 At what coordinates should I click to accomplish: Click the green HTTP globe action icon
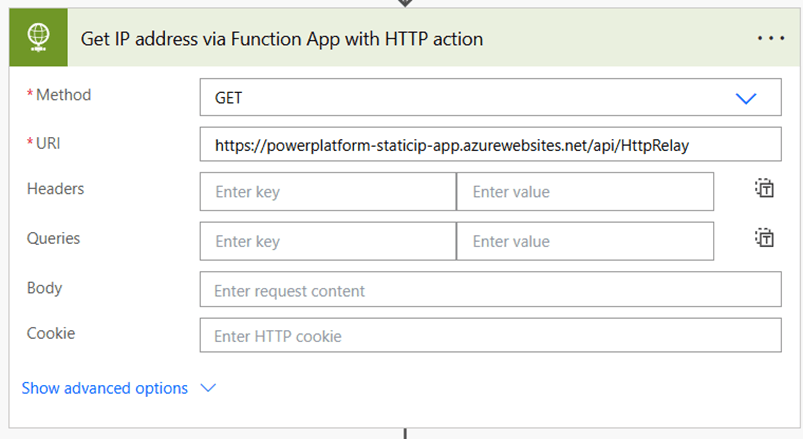38,39
